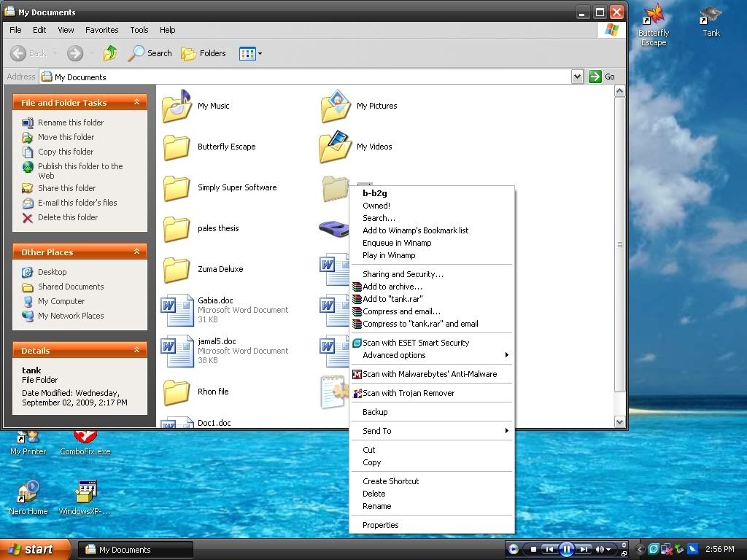Select the My Pictures folder icon
Screen dimensions: 747x560
tap(336, 106)
